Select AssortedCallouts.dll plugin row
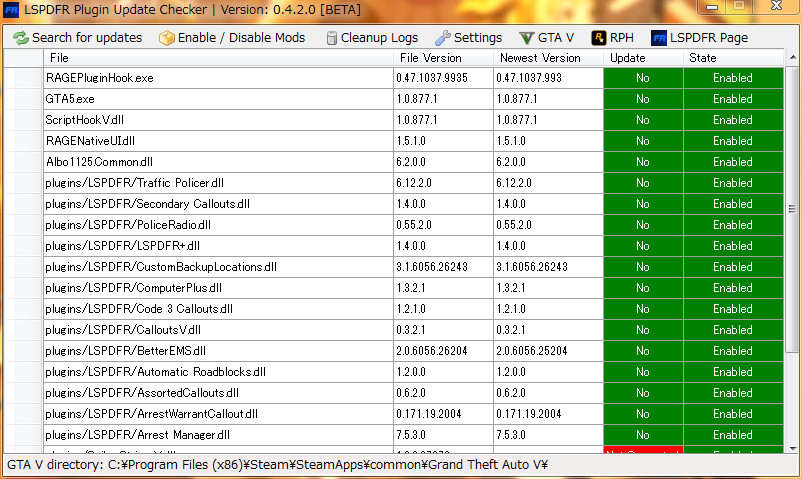Image resolution: width=802 pixels, height=479 pixels. coord(393,393)
